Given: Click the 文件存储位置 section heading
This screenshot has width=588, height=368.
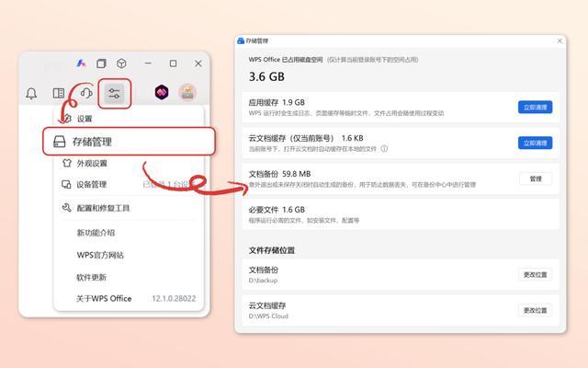Looking at the screenshot, I should click(272, 250).
